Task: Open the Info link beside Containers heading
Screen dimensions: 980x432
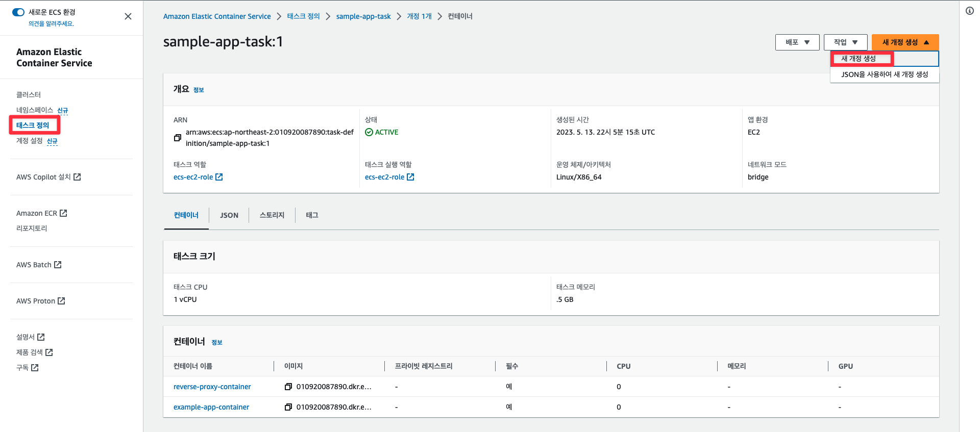Action: (x=217, y=343)
